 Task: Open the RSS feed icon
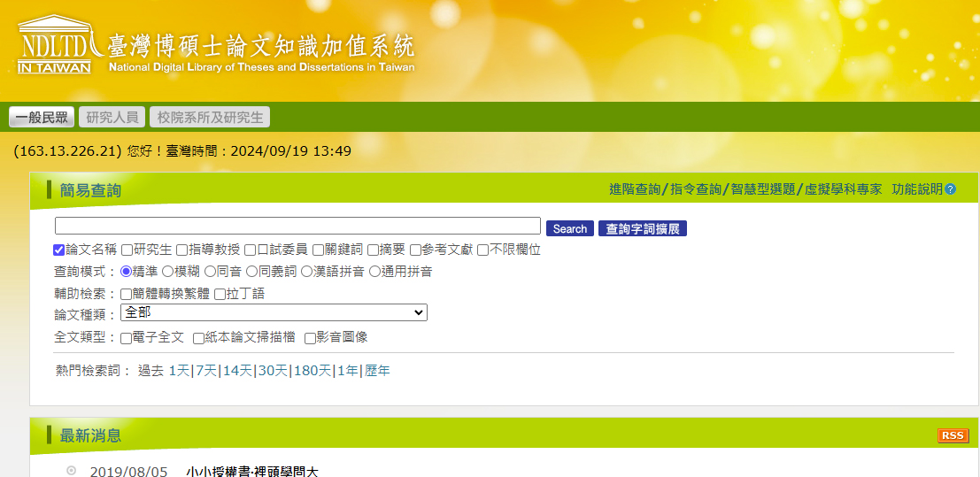point(953,435)
